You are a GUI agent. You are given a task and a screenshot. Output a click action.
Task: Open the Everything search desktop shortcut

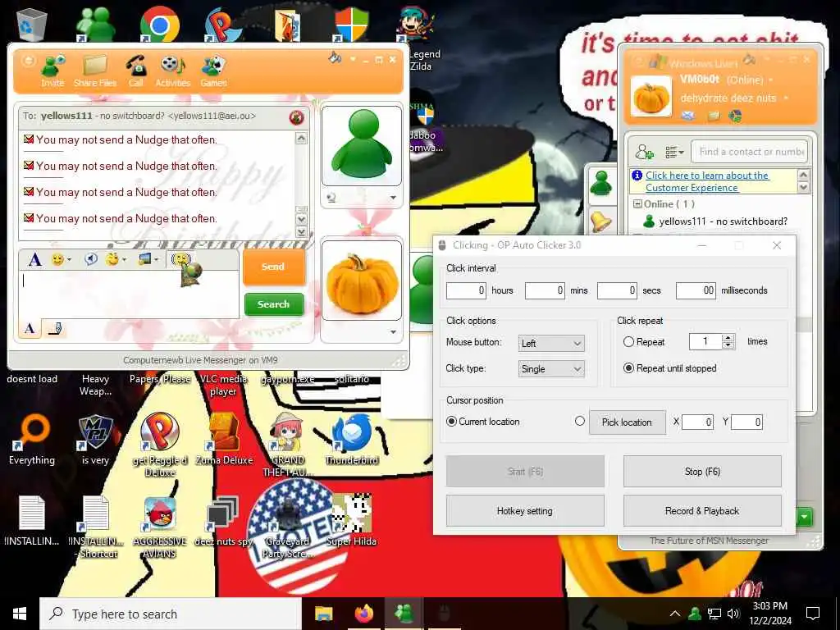(x=32, y=440)
